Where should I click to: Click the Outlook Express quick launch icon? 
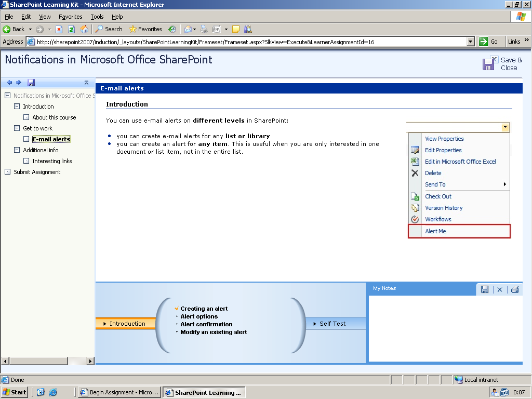pyautogui.click(x=41, y=392)
